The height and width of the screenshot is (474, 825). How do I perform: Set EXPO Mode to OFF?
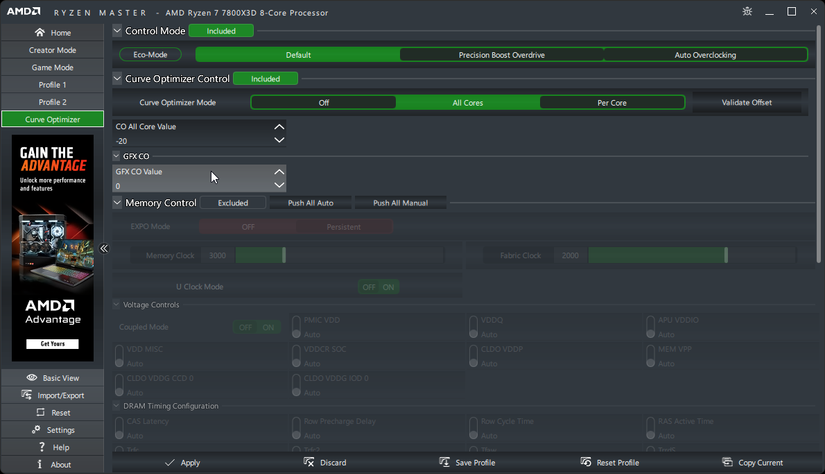click(248, 227)
